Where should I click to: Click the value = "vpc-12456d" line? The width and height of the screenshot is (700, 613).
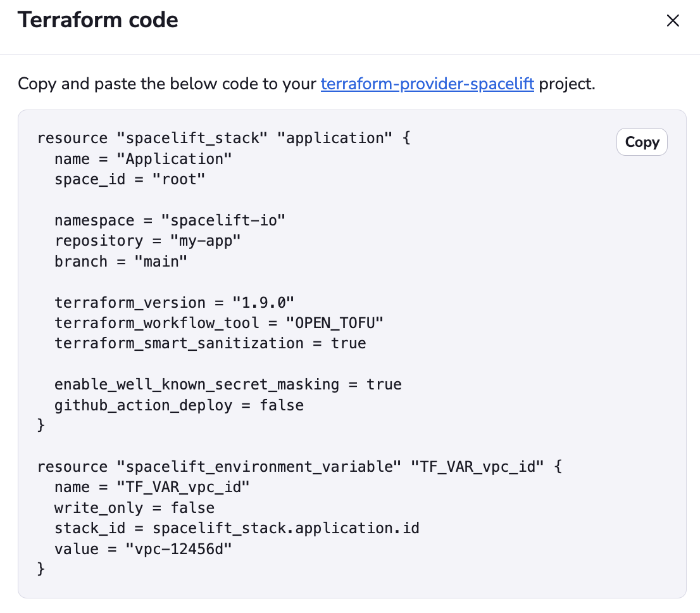(x=143, y=549)
